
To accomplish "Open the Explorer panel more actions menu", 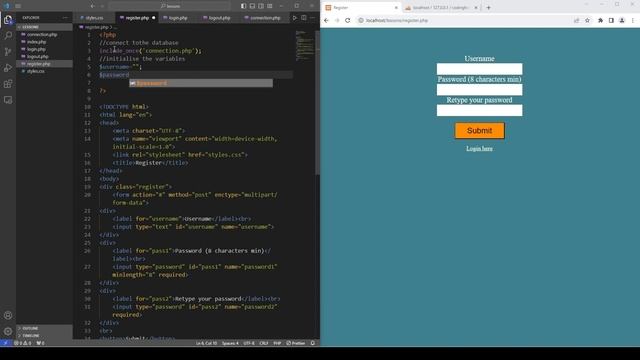I will (65, 18).
